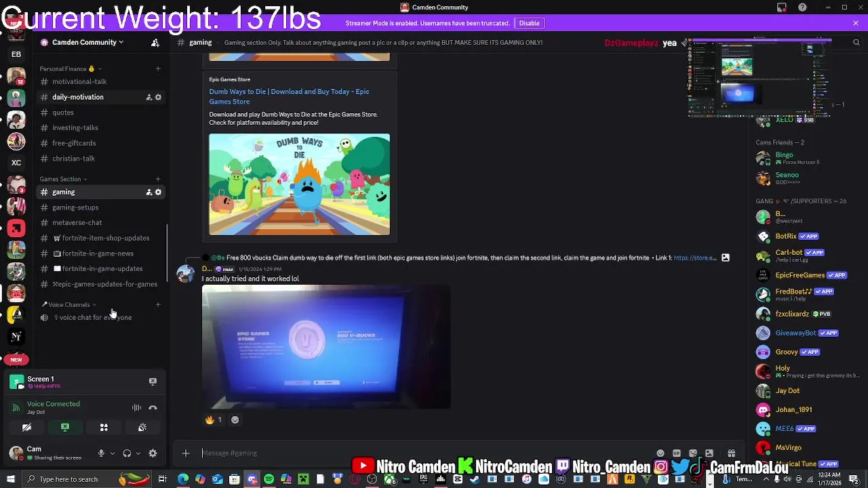This screenshot has width=868, height=488.
Task: Add channel to Voice Channels category
Action: coord(158,305)
